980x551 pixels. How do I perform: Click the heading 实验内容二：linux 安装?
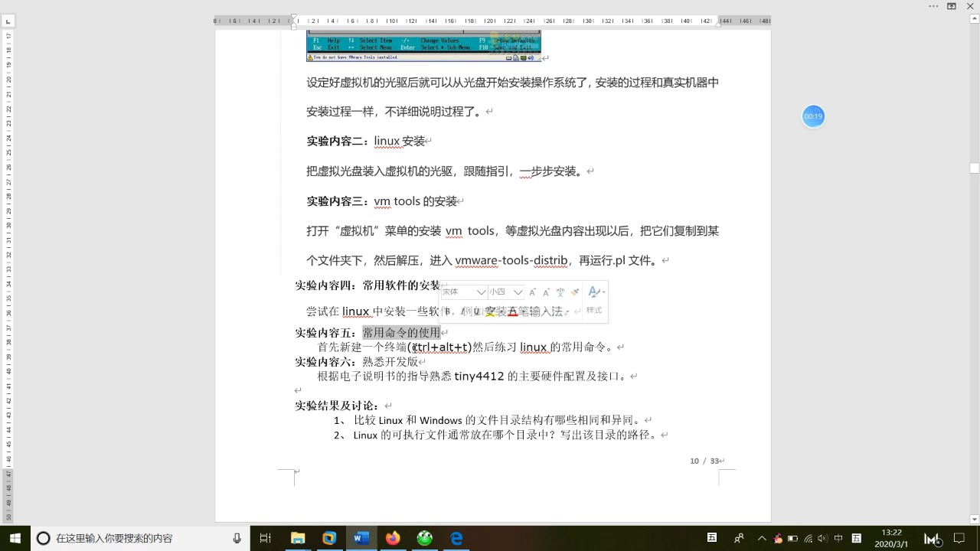pyautogui.click(x=366, y=141)
